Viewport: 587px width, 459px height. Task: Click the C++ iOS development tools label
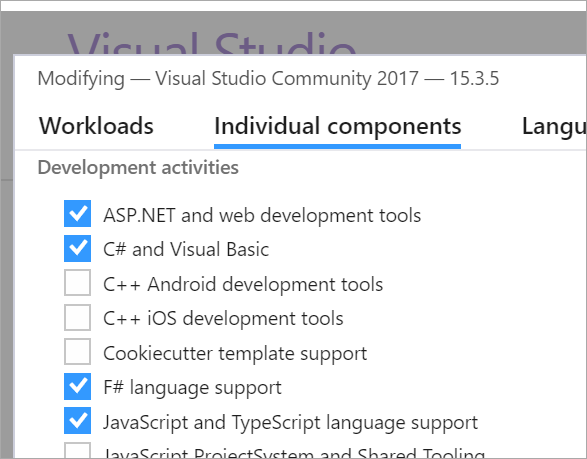point(223,319)
